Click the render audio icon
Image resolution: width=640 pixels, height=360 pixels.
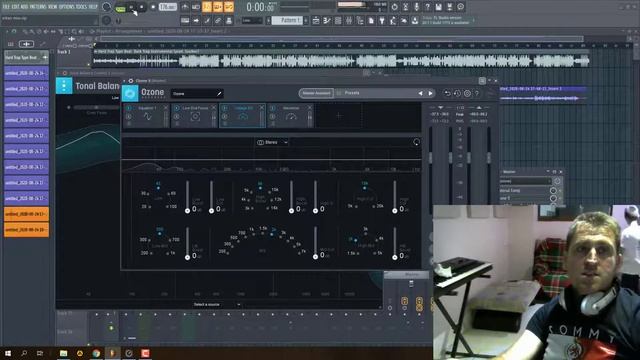(449, 7)
